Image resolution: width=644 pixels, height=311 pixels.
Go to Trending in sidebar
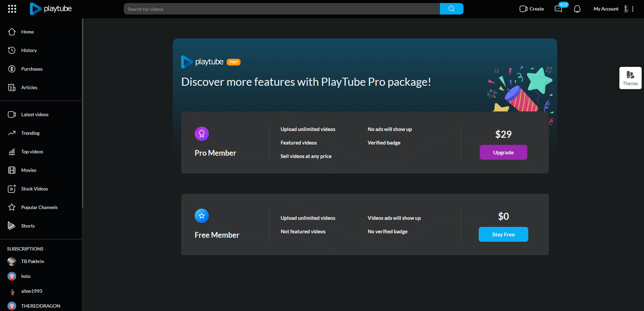tap(30, 133)
